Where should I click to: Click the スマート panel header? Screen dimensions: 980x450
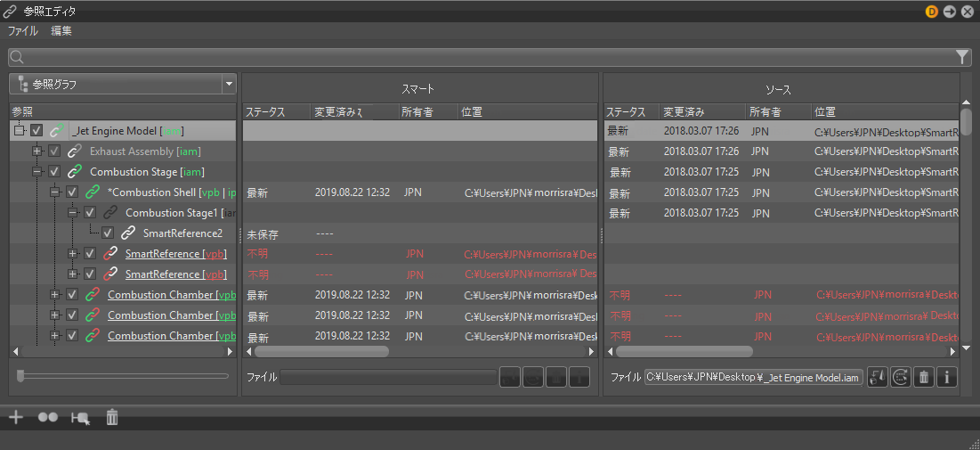[417, 89]
